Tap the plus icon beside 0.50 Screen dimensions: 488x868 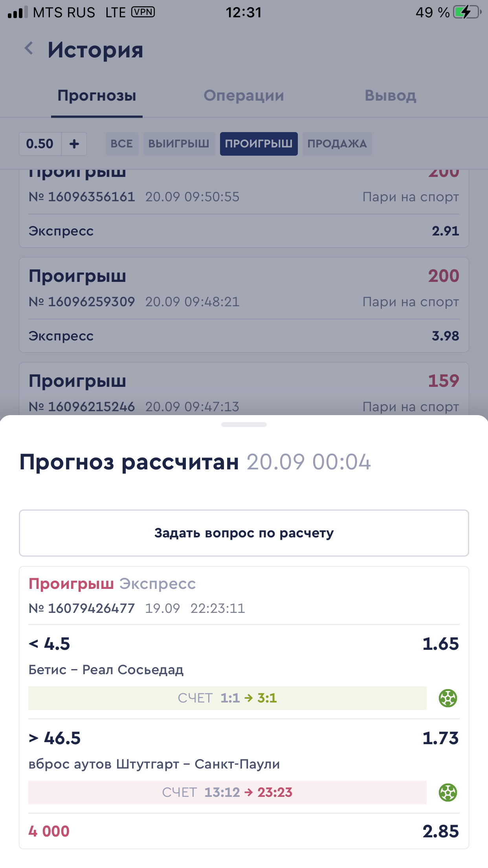tap(74, 144)
